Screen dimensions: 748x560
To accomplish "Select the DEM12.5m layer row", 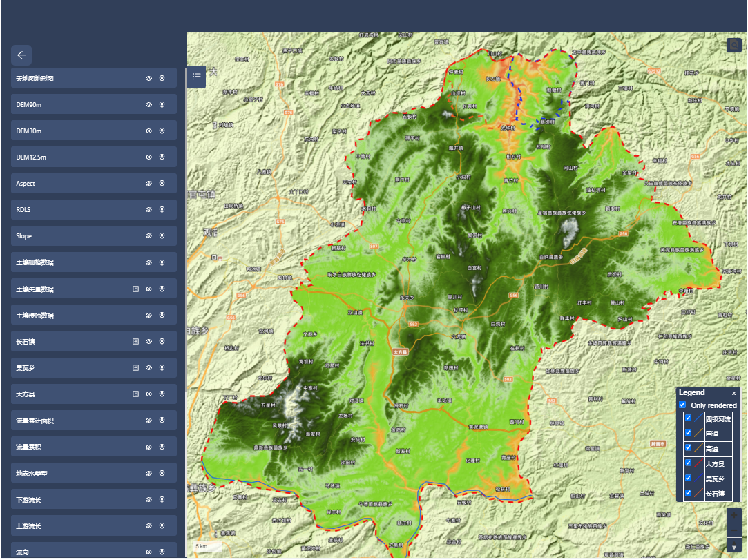I will [x=76, y=157].
